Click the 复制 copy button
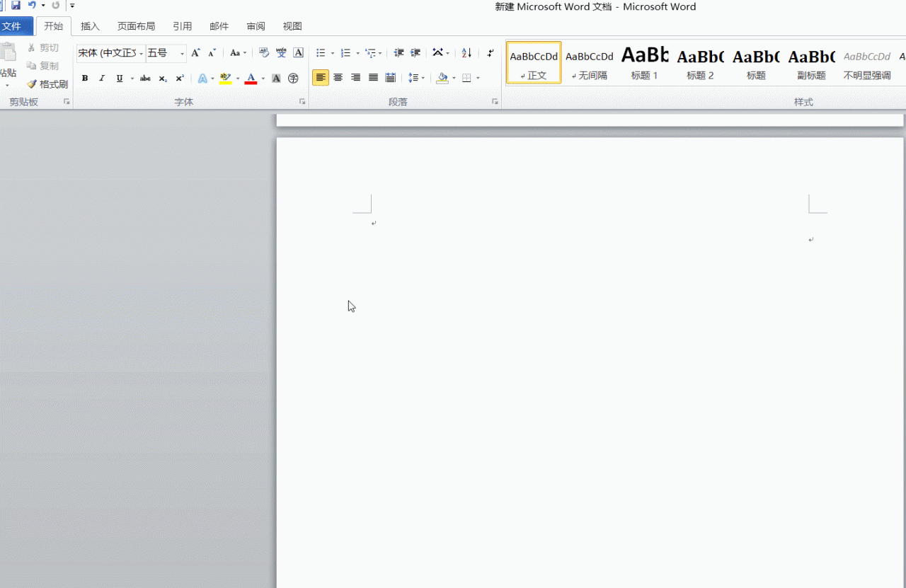This screenshot has height=588, width=906. (42, 66)
